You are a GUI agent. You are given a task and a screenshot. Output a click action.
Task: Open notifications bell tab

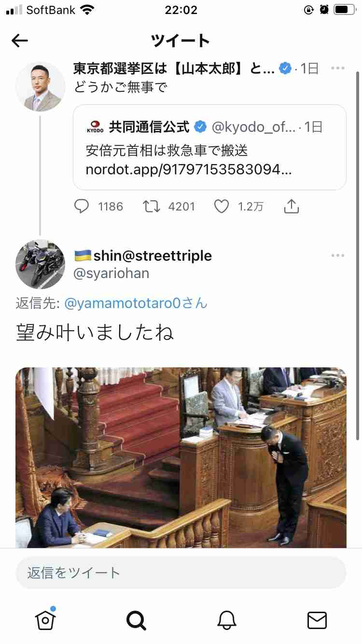(226, 620)
